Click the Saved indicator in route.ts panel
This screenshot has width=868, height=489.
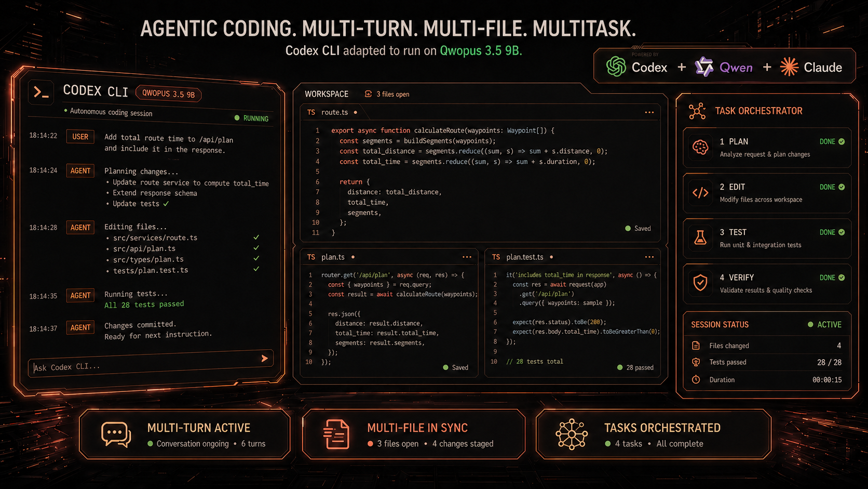638,228
